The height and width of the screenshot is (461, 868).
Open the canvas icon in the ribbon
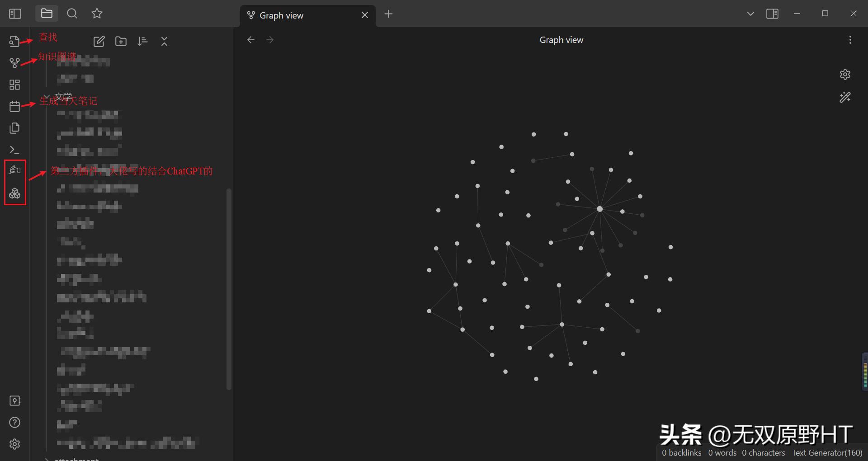click(x=14, y=85)
